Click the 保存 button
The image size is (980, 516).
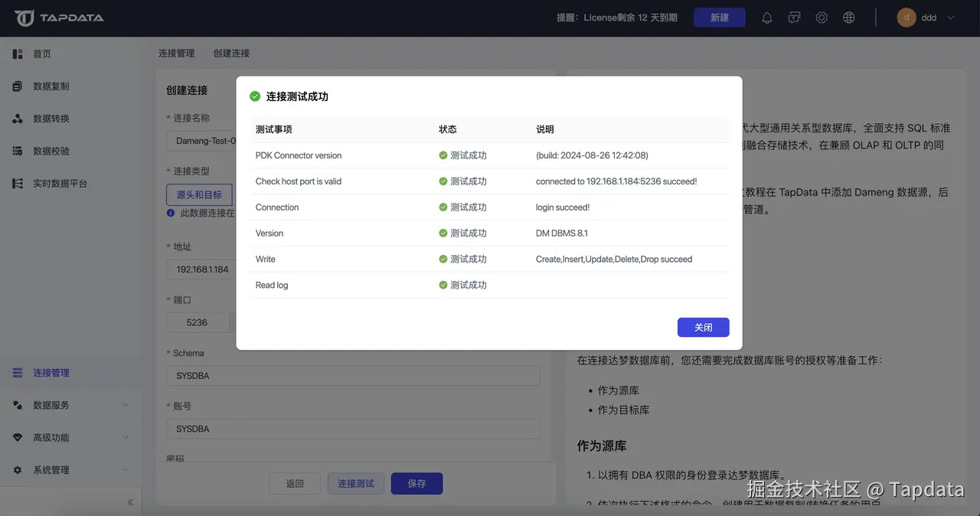coord(416,484)
